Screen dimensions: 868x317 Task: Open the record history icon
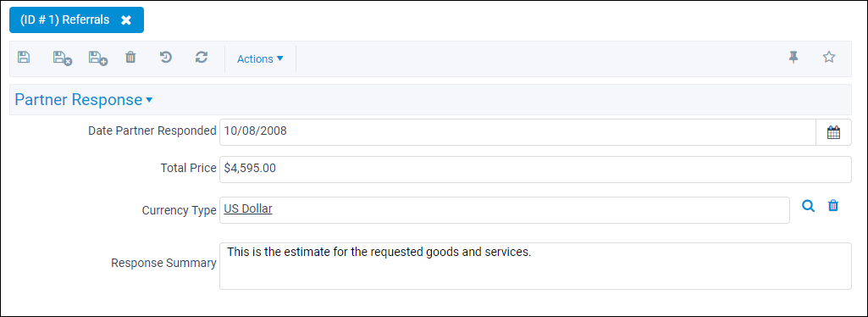click(165, 57)
